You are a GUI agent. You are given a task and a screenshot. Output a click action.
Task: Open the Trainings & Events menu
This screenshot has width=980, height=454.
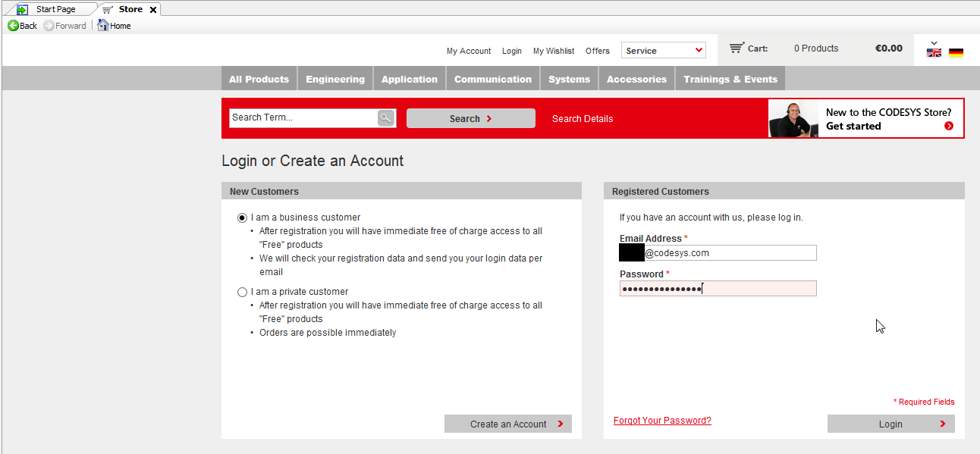[x=730, y=79]
